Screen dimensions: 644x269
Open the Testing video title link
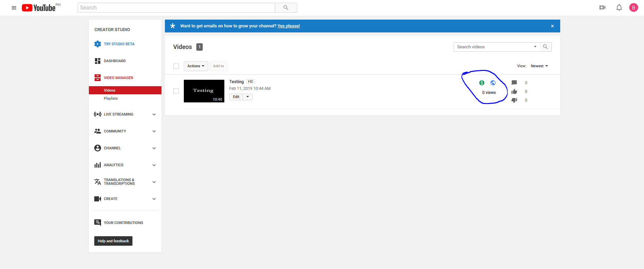tap(237, 82)
